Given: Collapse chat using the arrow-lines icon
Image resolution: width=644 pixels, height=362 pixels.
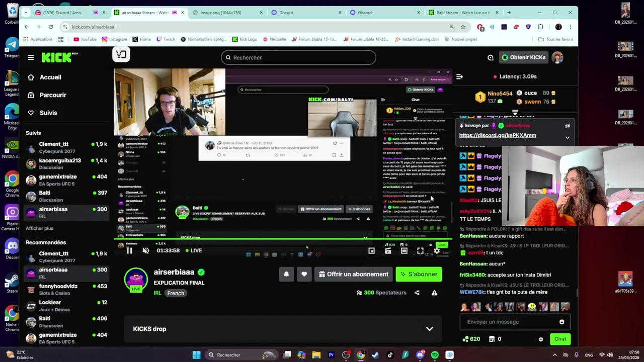Looking at the screenshot, I should click(x=459, y=76).
